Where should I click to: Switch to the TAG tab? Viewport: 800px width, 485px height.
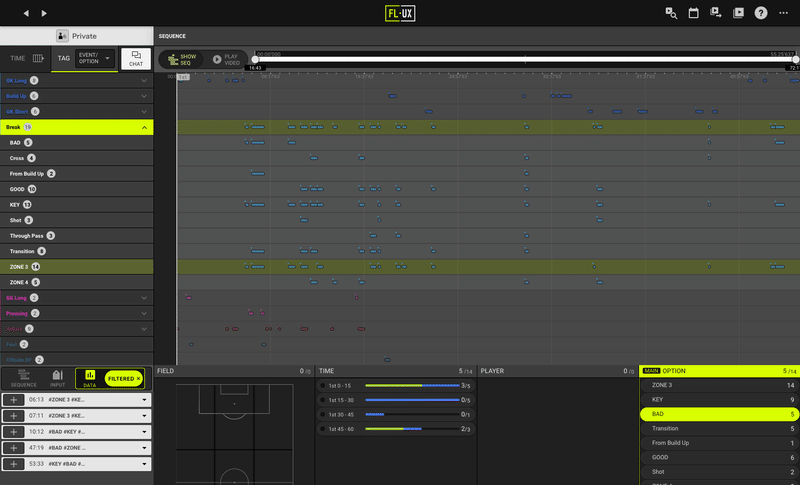[64, 58]
